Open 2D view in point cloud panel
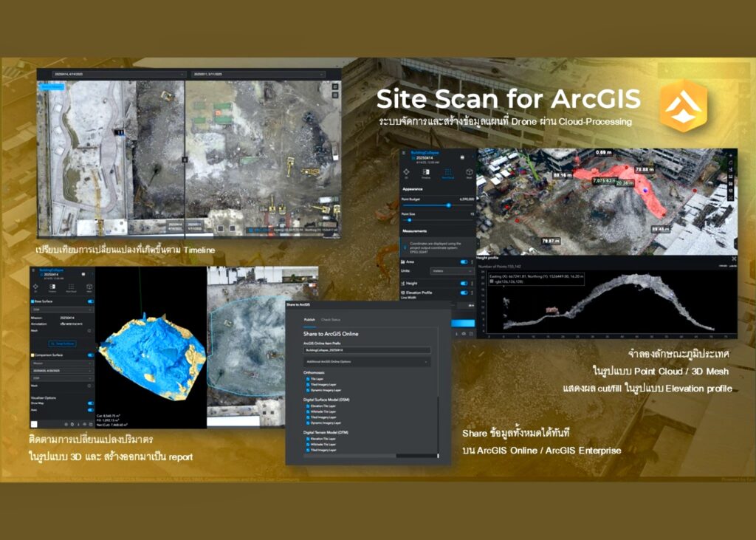The width and height of the screenshot is (756, 540). click(406, 173)
